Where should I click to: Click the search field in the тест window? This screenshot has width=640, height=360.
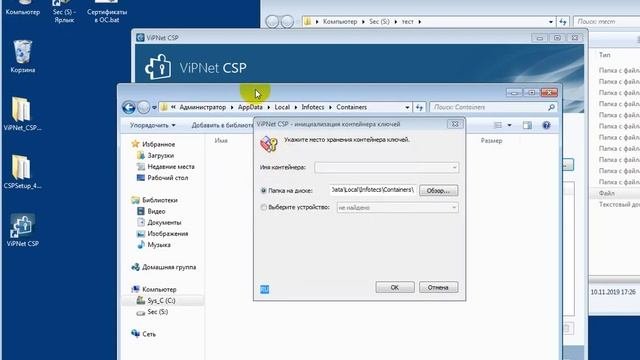tap(606, 22)
